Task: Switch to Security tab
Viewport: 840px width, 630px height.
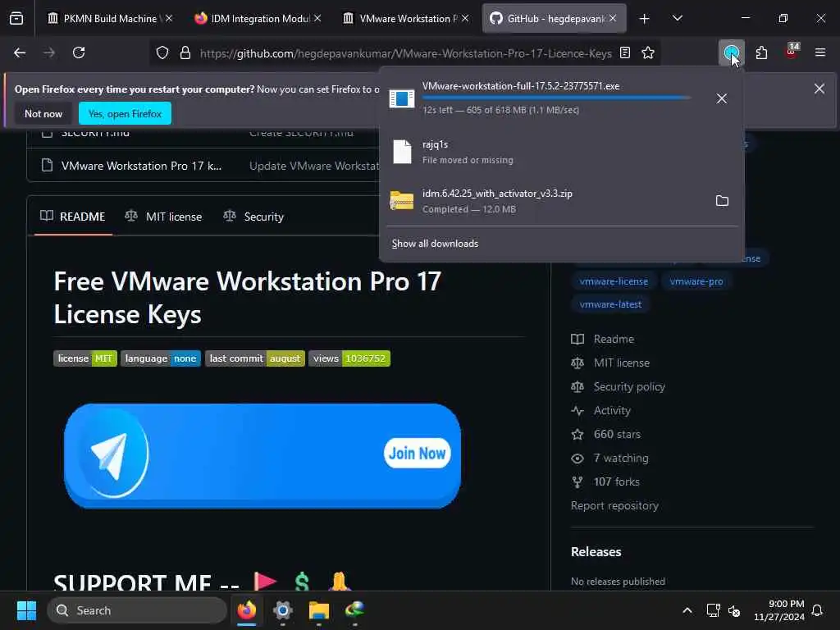Action: 253,217
